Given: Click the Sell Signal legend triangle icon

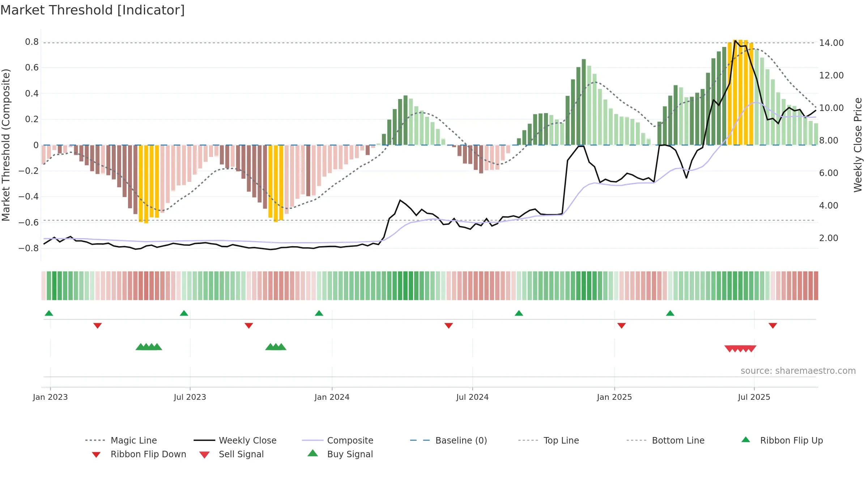Looking at the screenshot, I should click(x=204, y=455).
